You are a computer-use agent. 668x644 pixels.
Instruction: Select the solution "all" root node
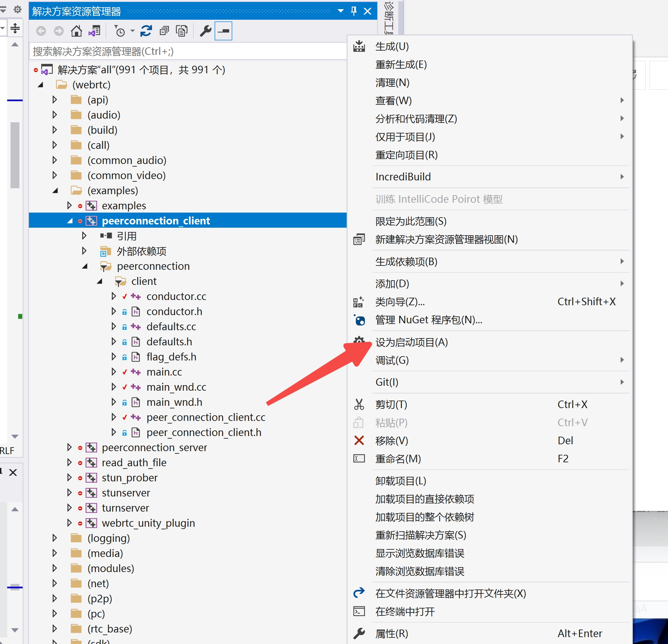(x=141, y=70)
